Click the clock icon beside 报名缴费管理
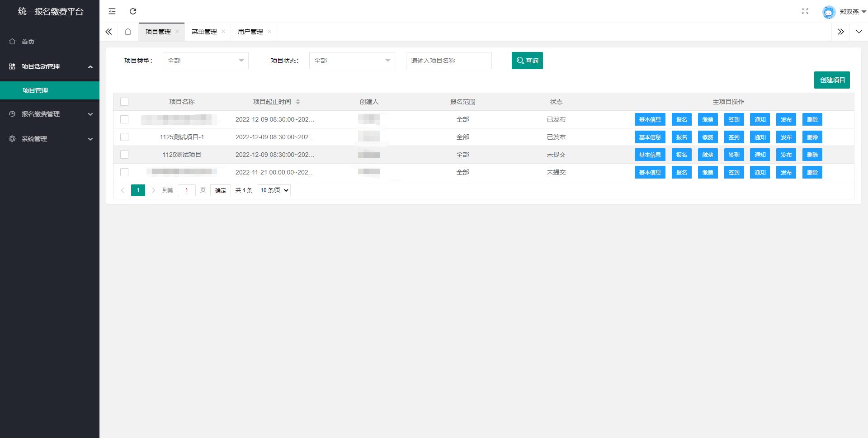This screenshot has width=868, height=438. [12, 114]
